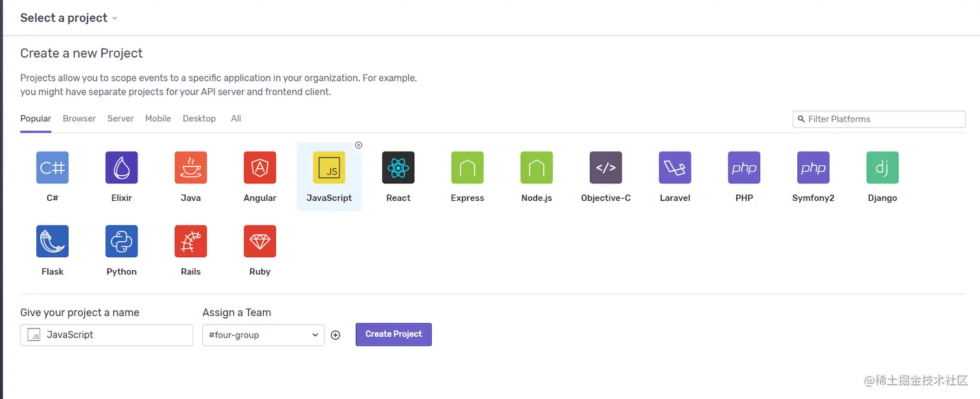This screenshot has height=399, width=980.
Task: Choose the Flask platform icon
Action: point(52,242)
